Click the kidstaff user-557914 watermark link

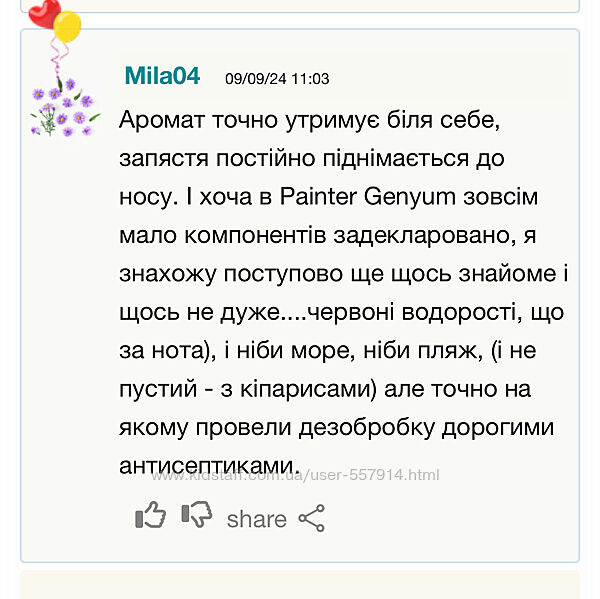294,475
